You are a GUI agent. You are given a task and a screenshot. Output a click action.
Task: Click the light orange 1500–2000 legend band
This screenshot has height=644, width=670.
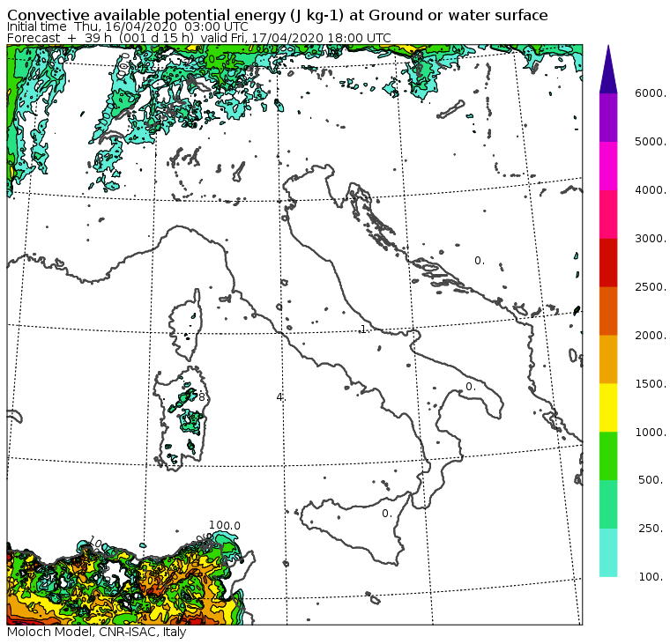click(x=608, y=359)
